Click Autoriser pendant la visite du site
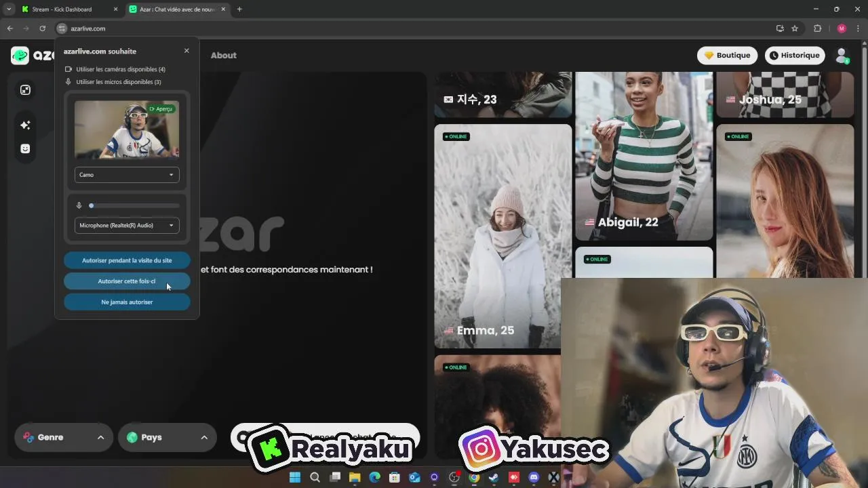This screenshot has height=488, width=868. click(x=127, y=260)
